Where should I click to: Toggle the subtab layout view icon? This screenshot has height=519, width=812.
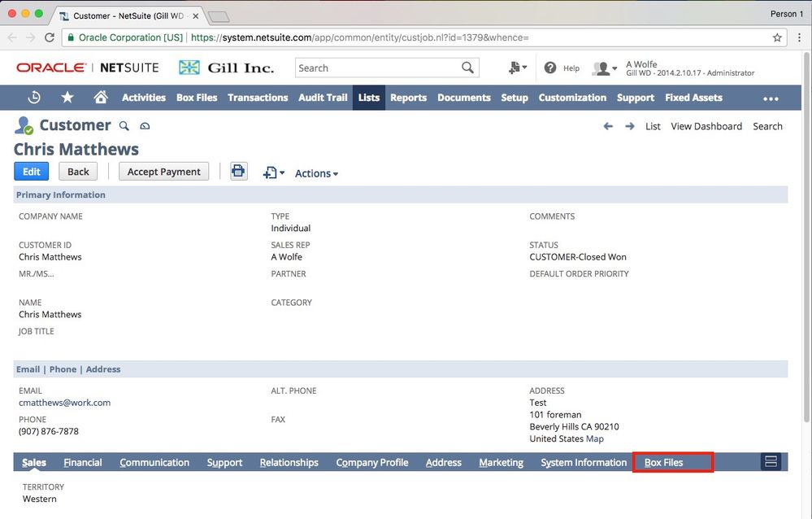[771, 462]
